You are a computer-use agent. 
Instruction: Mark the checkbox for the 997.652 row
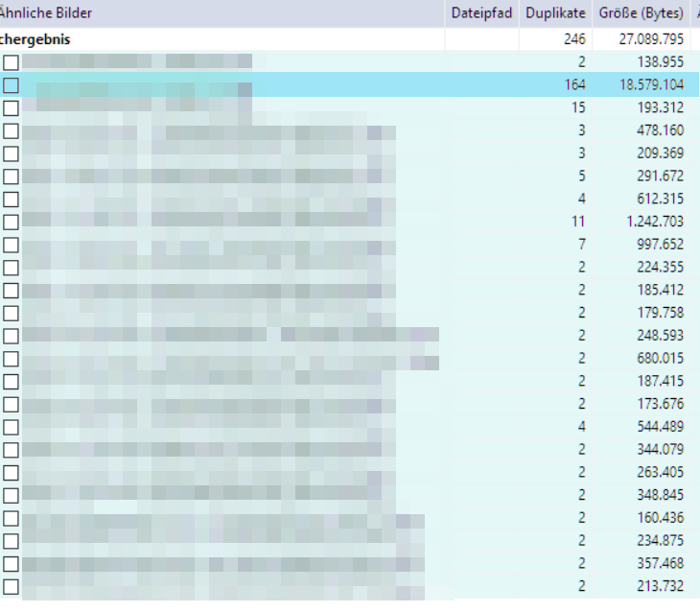[x=11, y=246]
